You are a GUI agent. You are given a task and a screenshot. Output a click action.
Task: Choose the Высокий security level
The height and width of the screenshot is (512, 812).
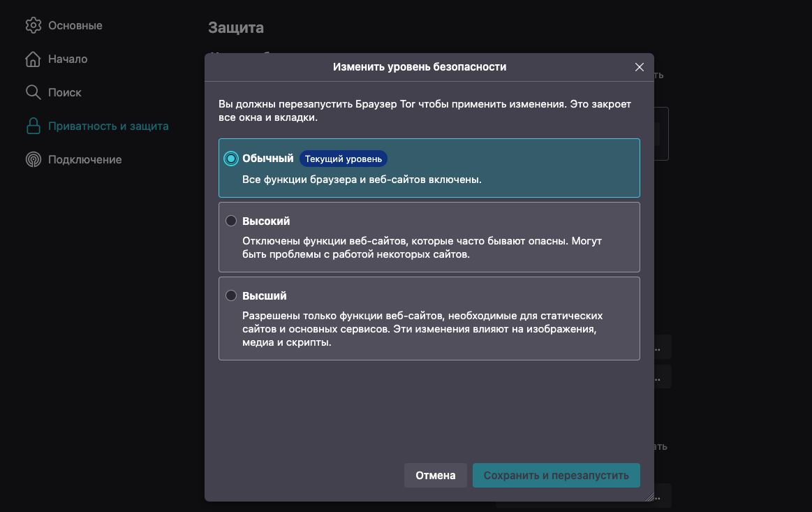tap(231, 220)
